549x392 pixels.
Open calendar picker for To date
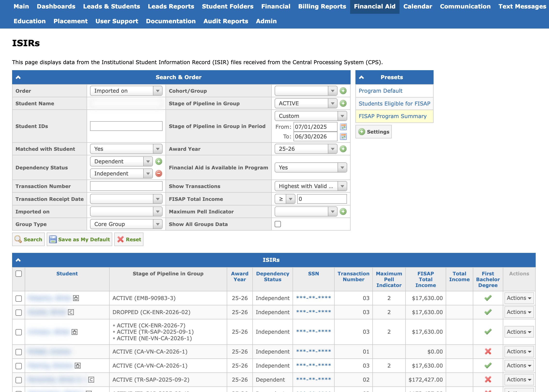(343, 136)
